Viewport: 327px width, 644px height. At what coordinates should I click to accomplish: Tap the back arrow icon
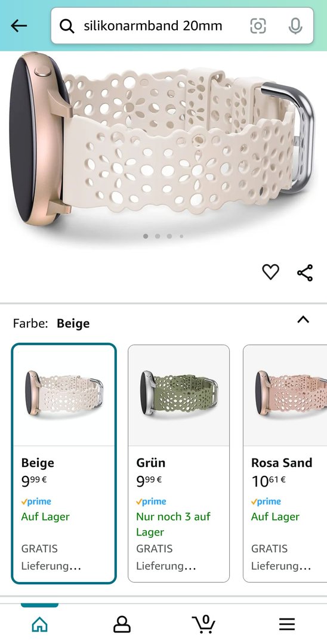point(19,26)
